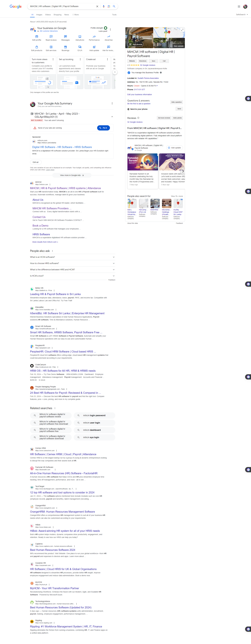The image size is (251, 644).
Task: Show next post in knowledge panel carousel
Action: coord(183,171)
